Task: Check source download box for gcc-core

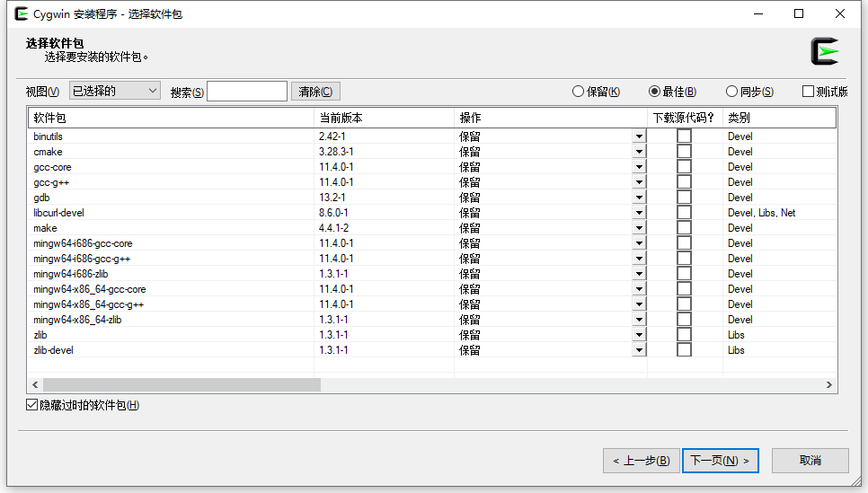Action: click(x=684, y=166)
